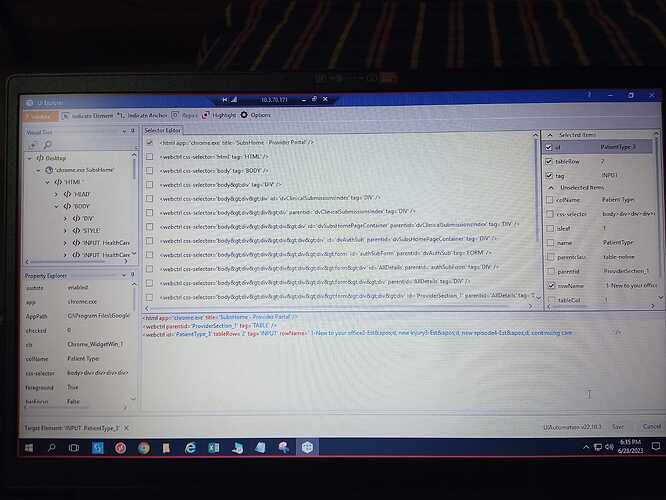The image size is (666, 500).
Task: Check the colName attribute checkbox
Action: [550, 200]
